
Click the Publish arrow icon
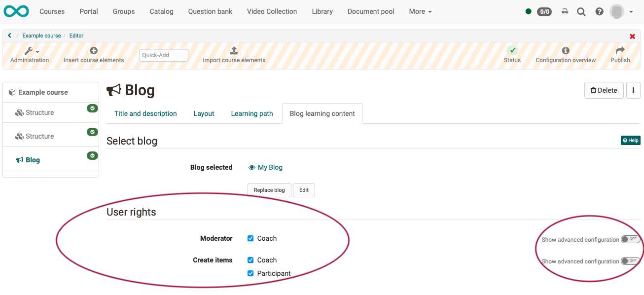pyautogui.click(x=620, y=50)
